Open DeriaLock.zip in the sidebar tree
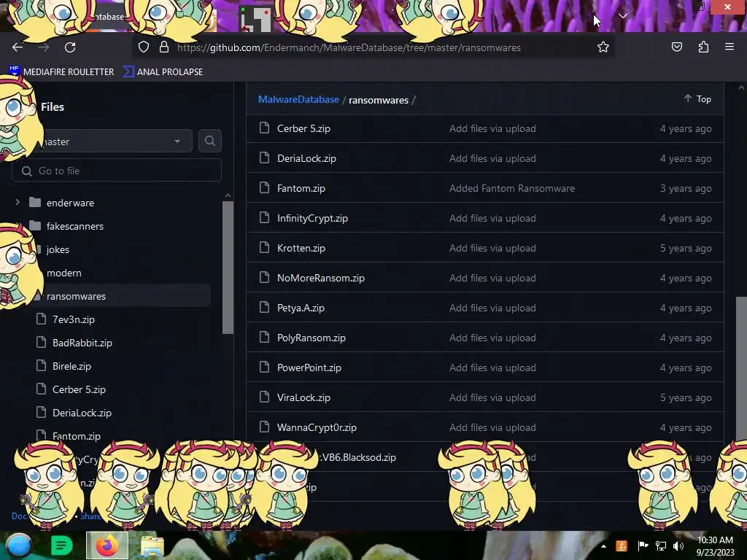747x560 pixels. pyautogui.click(x=82, y=413)
